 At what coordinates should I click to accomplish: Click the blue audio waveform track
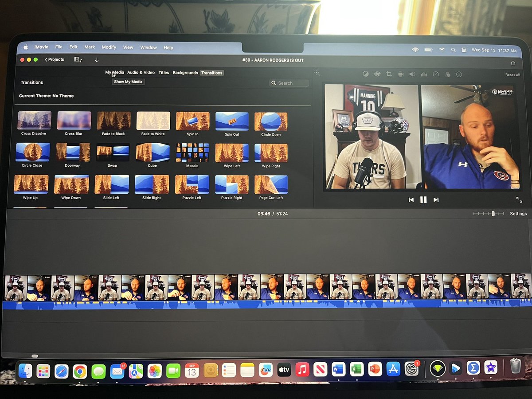266,304
